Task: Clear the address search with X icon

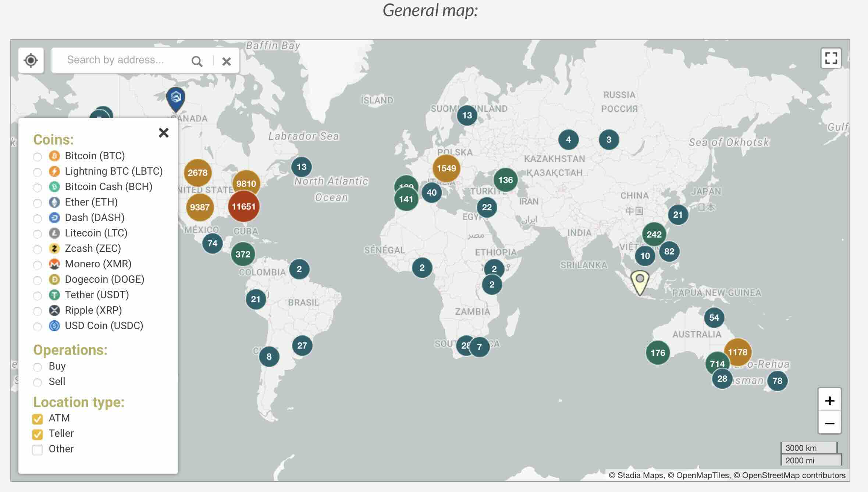Action: point(227,61)
